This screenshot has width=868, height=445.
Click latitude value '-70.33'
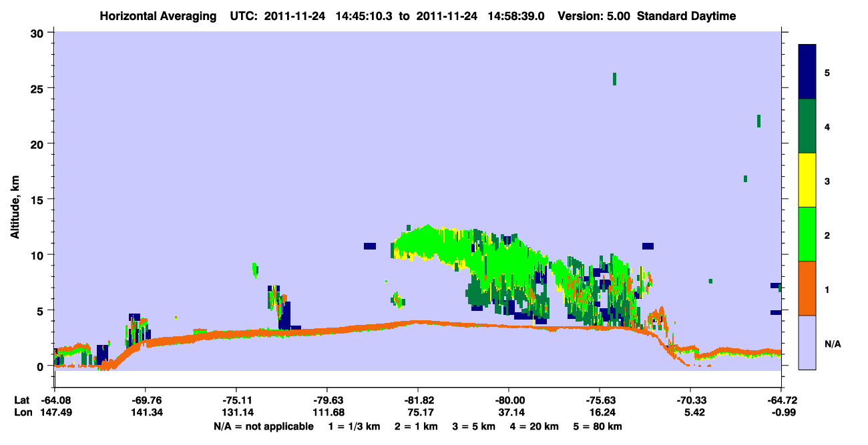(690, 400)
